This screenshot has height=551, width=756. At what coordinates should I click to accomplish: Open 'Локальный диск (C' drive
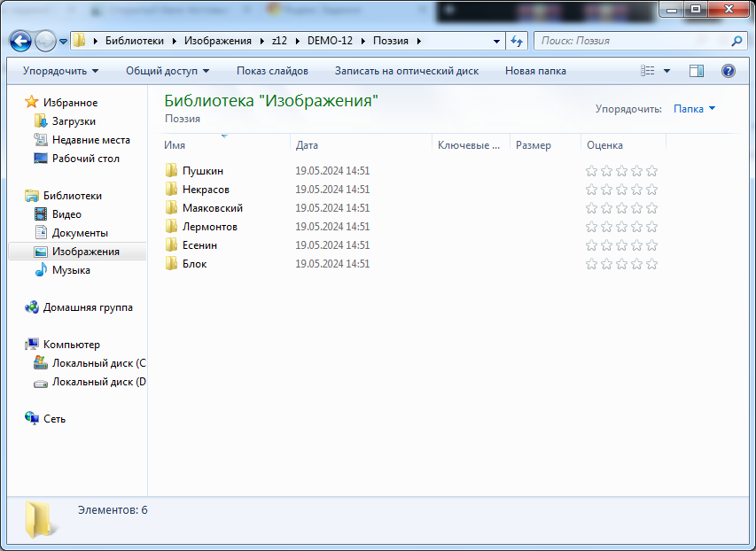click(99, 363)
